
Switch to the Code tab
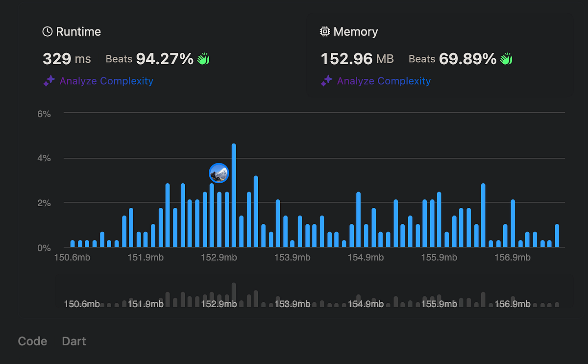32,341
